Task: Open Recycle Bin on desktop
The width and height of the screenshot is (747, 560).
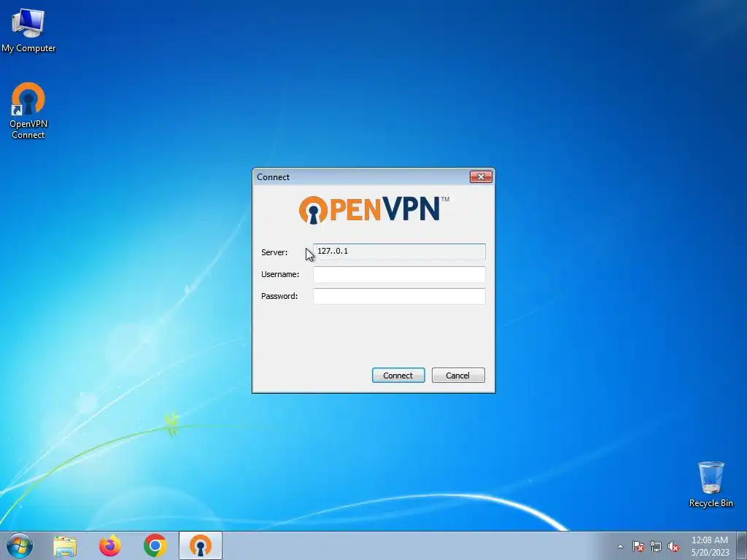Action: click(x=711, y=484)
